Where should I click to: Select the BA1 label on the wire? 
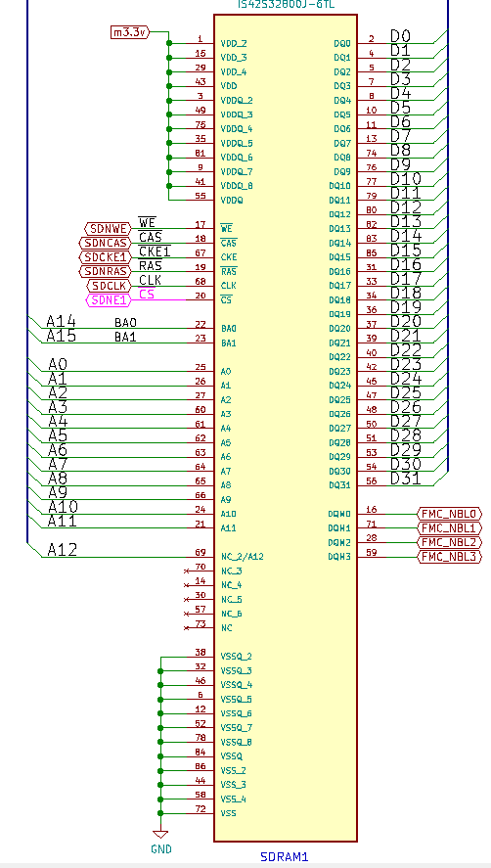coord(125,338)
